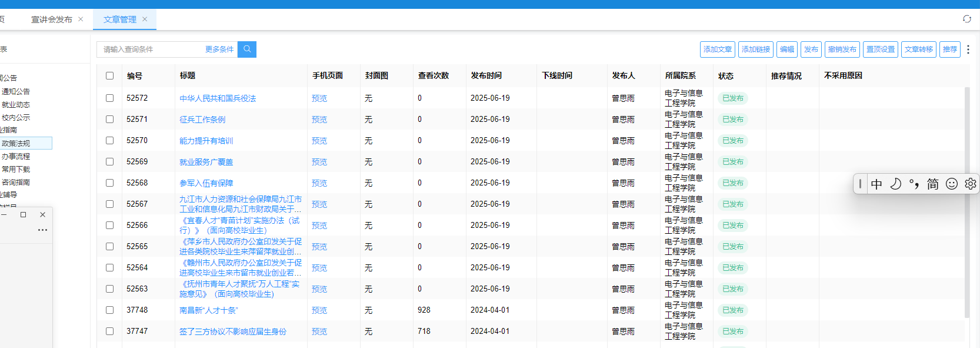Click the 添加文章 button
The width and height of the screenshot is (980, 348).
(718, 49)
